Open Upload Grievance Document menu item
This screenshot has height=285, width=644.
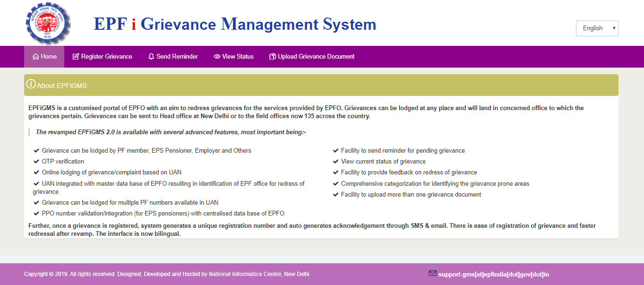[312, 57]
